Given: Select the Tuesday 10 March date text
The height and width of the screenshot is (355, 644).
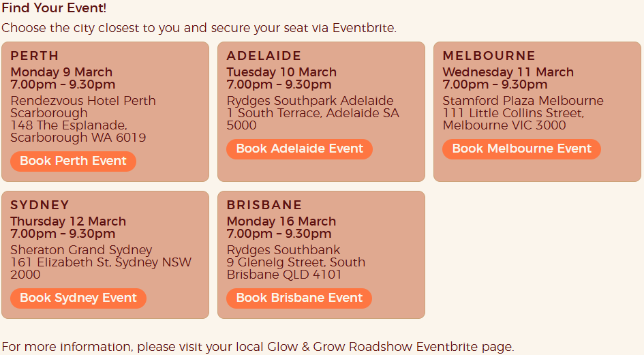Looking at the screenshot, I should click(281, 72).
